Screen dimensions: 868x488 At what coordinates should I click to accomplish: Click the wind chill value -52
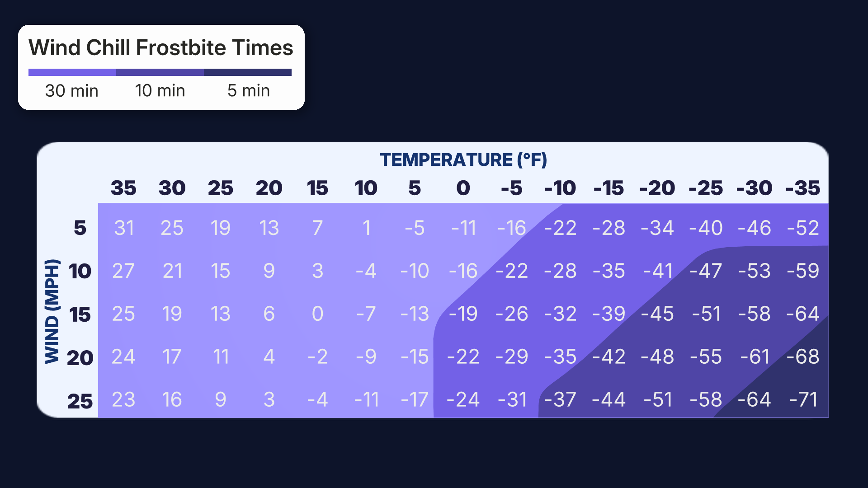click(x=803, y=228)
